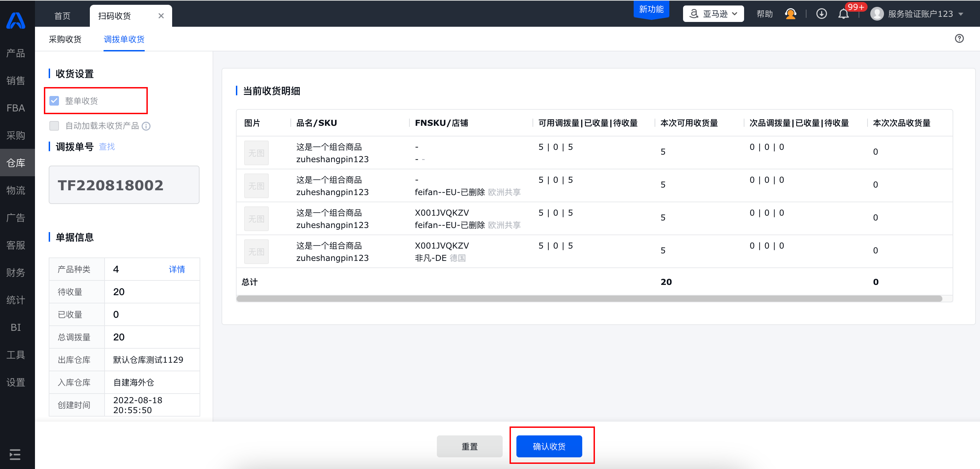
Task: Click 非凡-DE store text in last row
Action: pos(431,258)
